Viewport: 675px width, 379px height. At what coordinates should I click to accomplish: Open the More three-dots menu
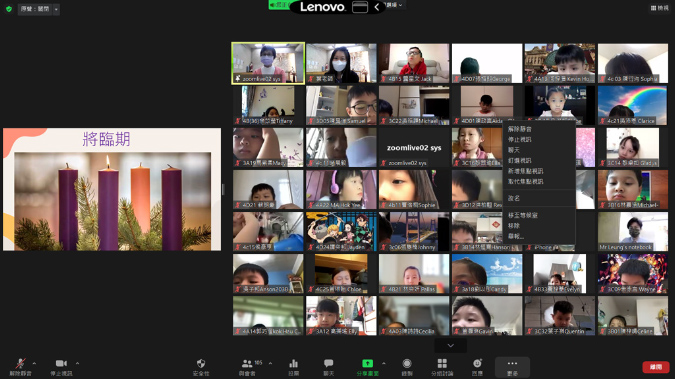(512, 367)
